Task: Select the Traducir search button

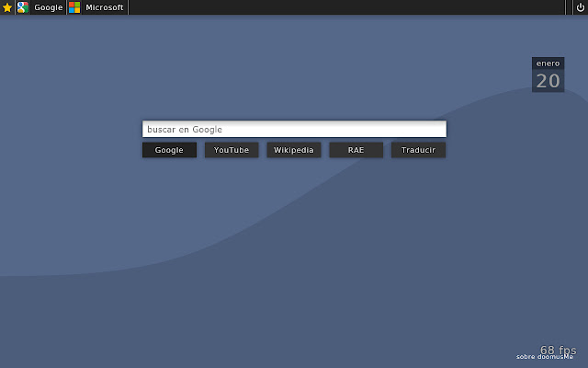Action: [419, 150]
